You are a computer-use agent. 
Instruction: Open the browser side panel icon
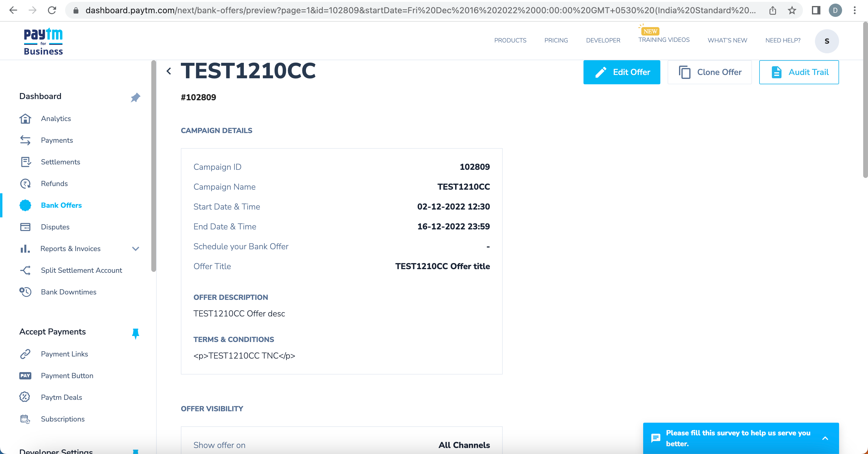[x=816, y=11]
